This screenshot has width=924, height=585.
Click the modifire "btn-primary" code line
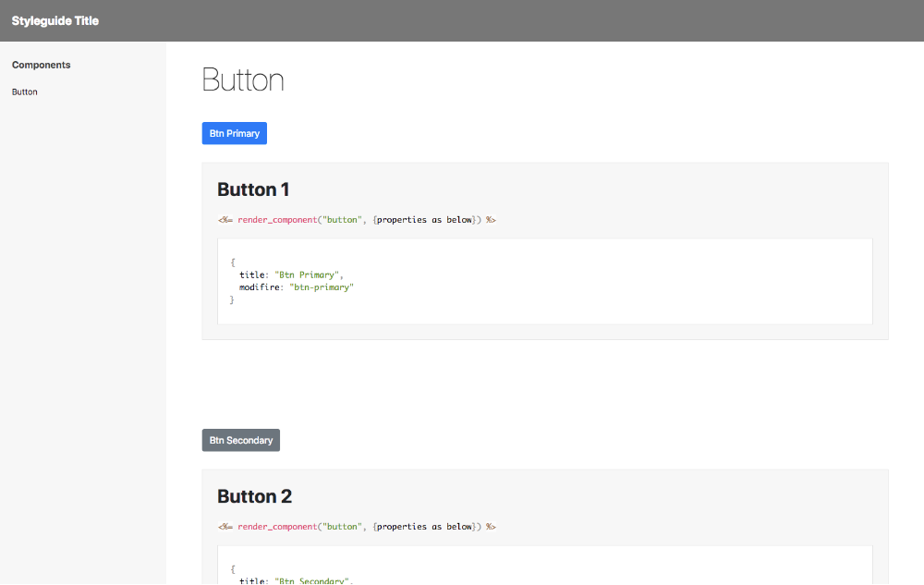coord(297,287)
